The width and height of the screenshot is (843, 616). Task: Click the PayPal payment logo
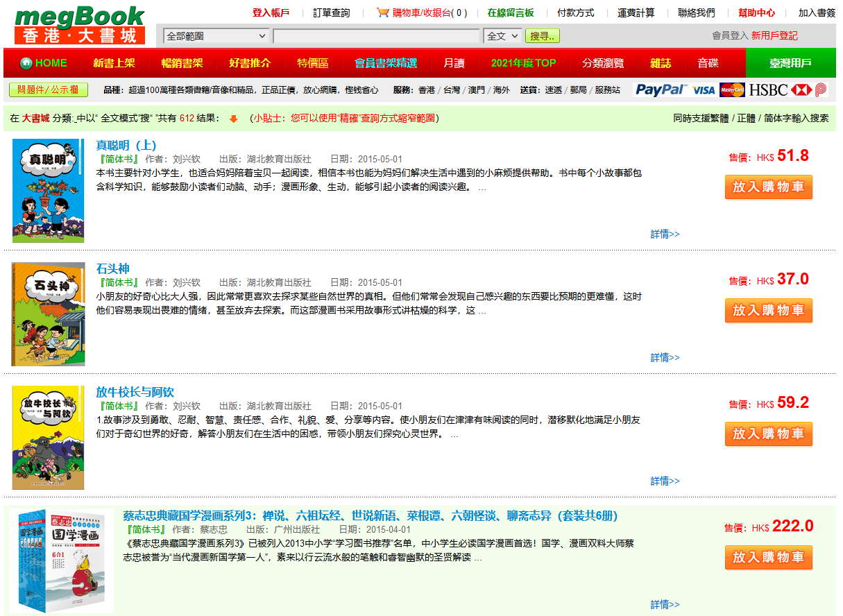coord(661,89)
